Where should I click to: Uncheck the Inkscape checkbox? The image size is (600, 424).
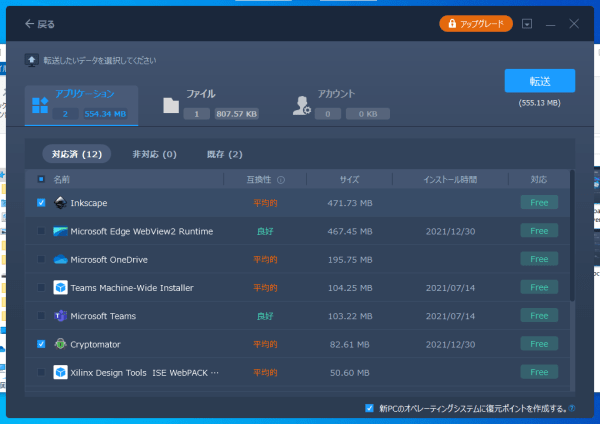coord(41,202)
